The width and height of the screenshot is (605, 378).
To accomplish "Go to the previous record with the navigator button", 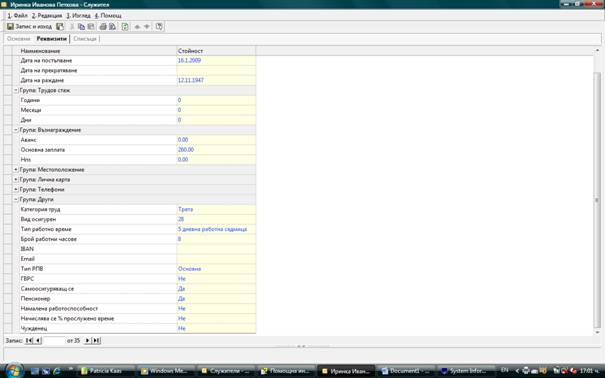I will pos(38,341).
